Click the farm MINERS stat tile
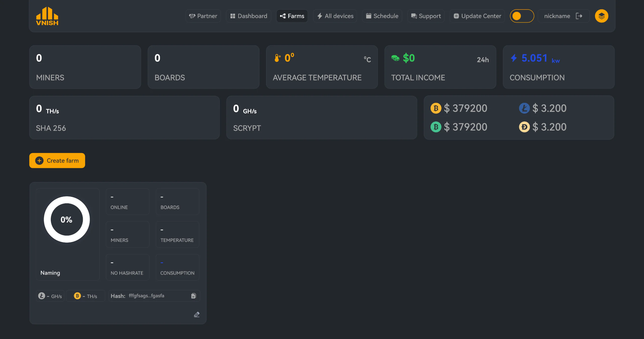The width and height of the screenshot is (644, 339). click(x=128, y=235)
